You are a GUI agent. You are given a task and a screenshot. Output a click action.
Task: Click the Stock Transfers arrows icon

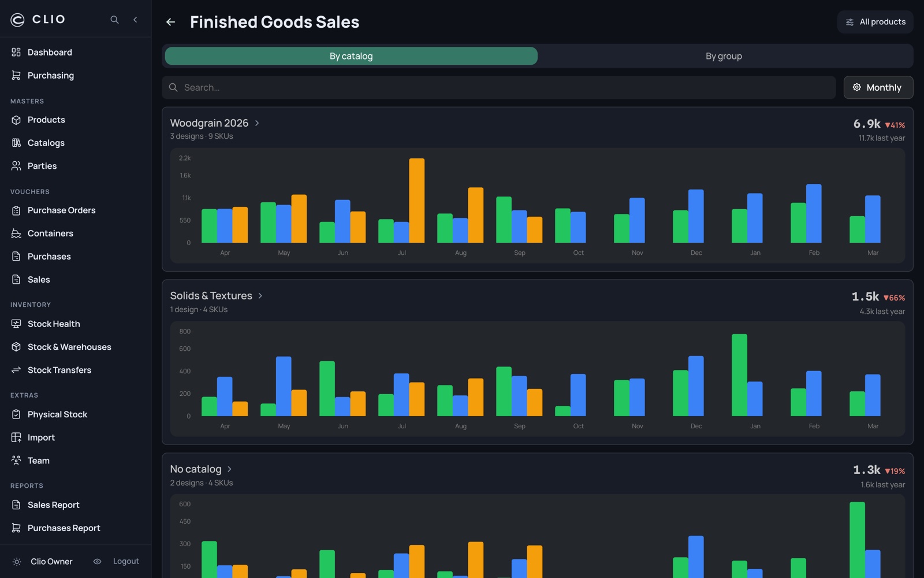coord(16,370)
